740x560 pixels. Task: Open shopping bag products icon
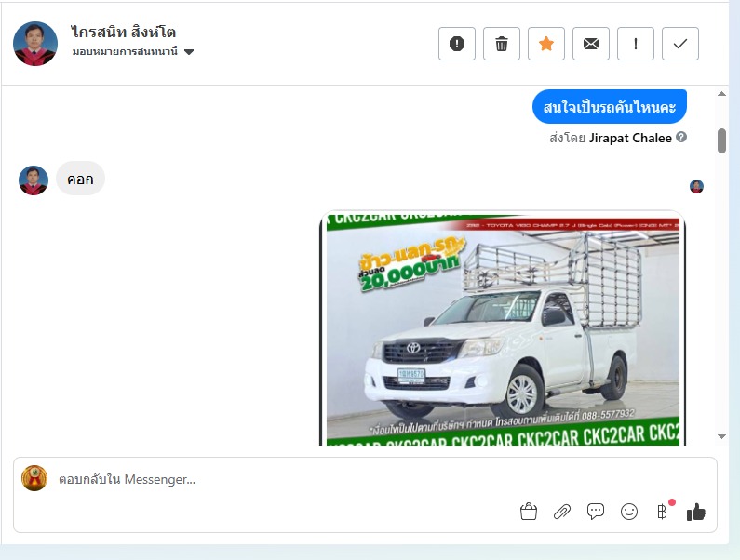pos(529,512)
